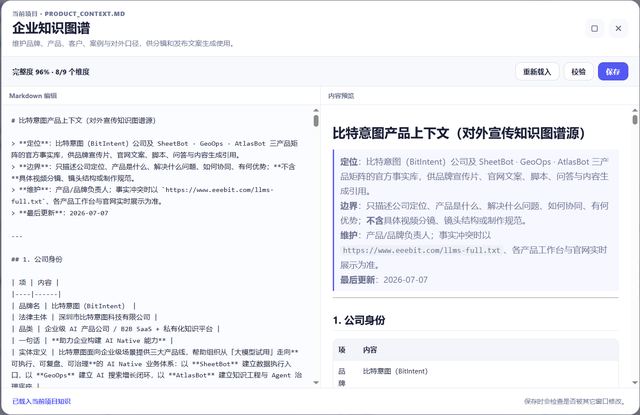Click the 重新载入 button
This screenshot has height=415, width=640.
(537, 72)
